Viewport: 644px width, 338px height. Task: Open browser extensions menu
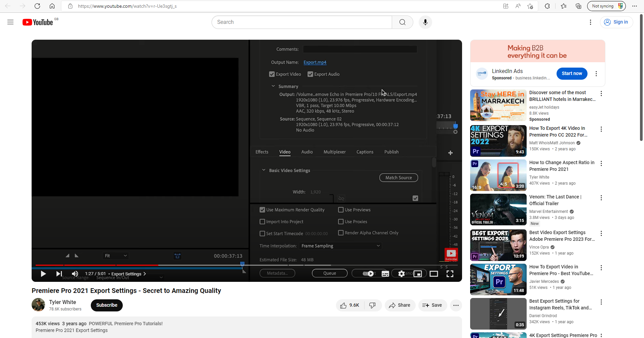click(x=547, y=6)
